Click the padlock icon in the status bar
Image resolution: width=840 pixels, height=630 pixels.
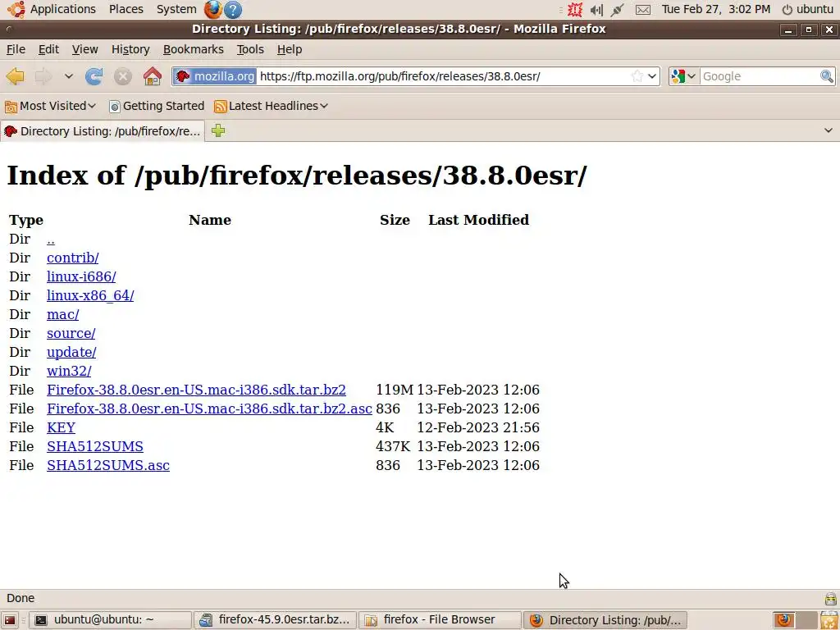tap(830, 598)
